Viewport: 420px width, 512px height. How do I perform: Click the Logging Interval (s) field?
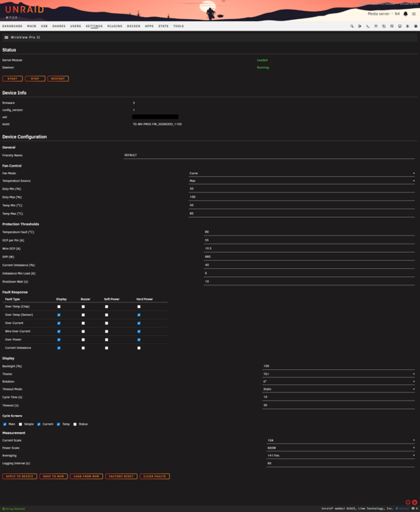coord(341,464)
